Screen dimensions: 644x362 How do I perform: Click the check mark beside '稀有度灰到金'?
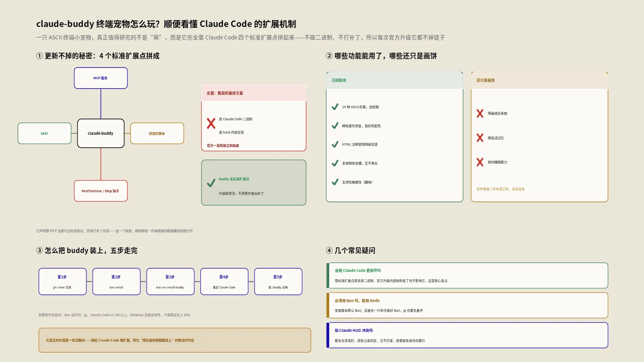click(335, 126)
